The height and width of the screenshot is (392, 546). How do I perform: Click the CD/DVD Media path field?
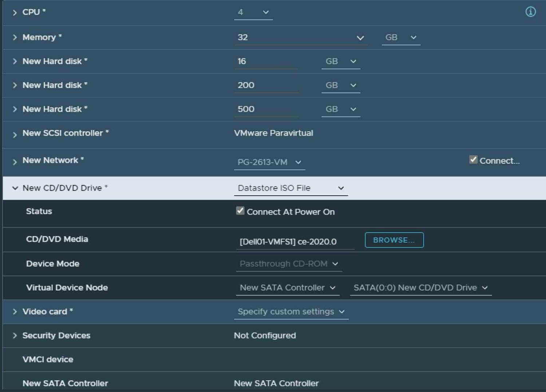pyautogui.click(x=295, y=241)
